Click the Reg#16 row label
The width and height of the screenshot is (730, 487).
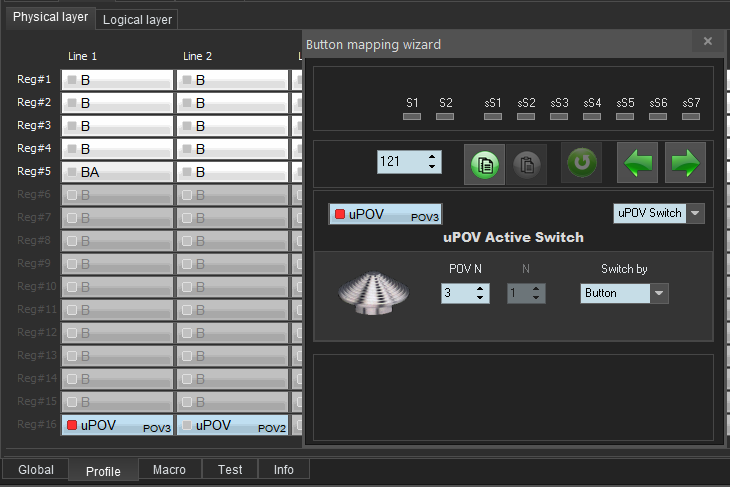pos(36,424)
